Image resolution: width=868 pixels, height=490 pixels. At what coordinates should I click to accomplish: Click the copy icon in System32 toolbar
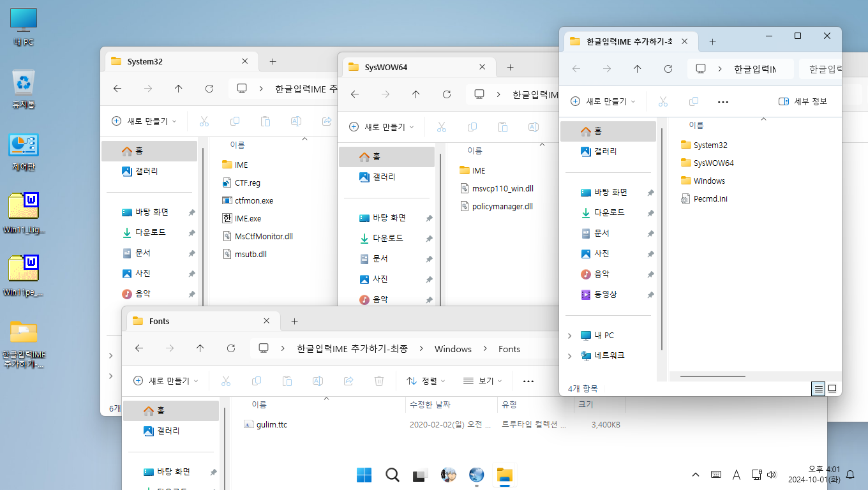(235, 121)
